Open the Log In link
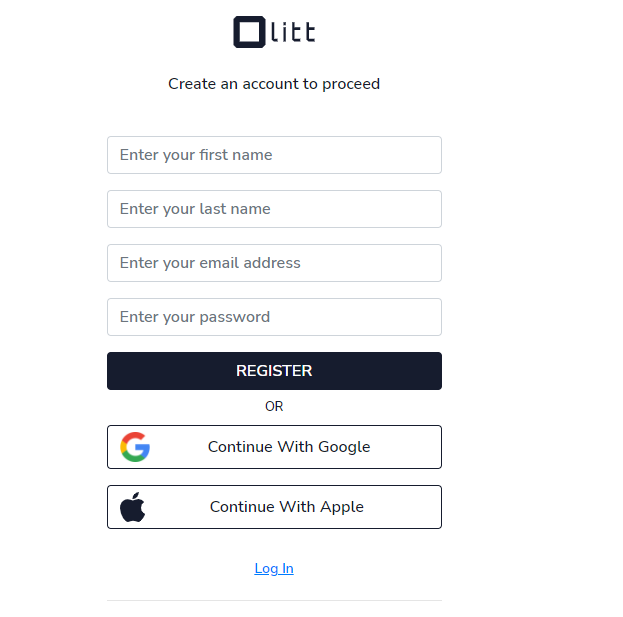623x617 pixels. tap(274, 568)
